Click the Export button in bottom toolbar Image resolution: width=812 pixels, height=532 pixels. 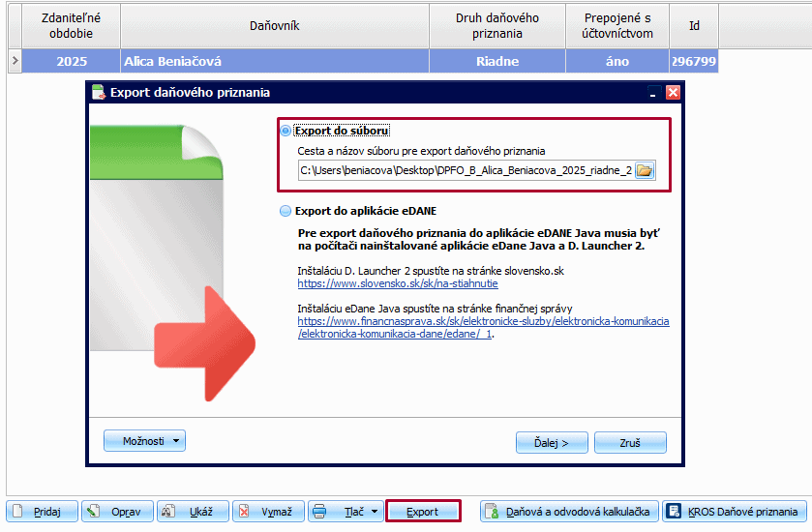point(422,512)
